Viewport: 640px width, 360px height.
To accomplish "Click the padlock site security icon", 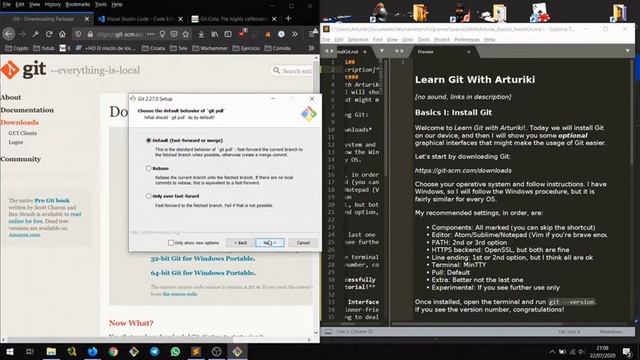I will pyautogui.click(x=90, y=34).
